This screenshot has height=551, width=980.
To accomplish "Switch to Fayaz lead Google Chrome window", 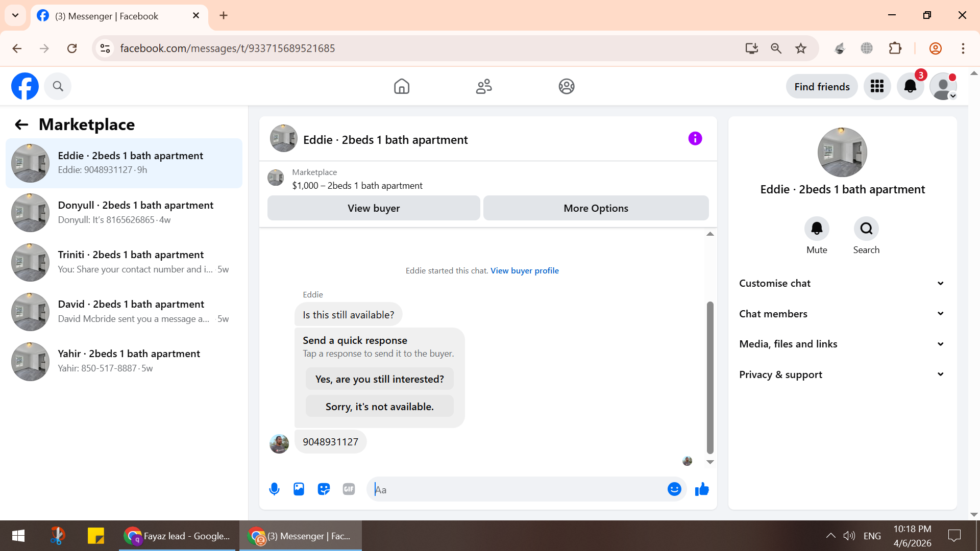I will 177,536.
